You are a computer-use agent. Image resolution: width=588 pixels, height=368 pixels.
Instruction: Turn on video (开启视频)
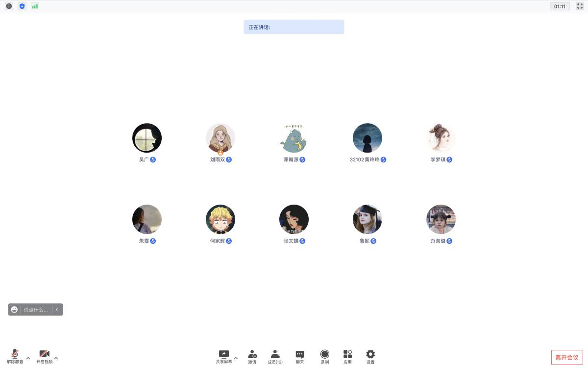click(44, 356)
